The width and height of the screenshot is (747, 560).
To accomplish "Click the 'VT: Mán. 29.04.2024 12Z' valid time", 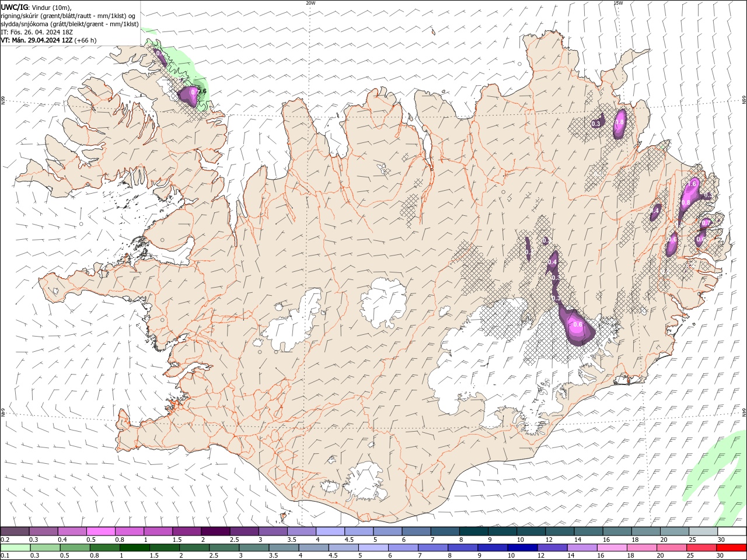I will (37, 40).
